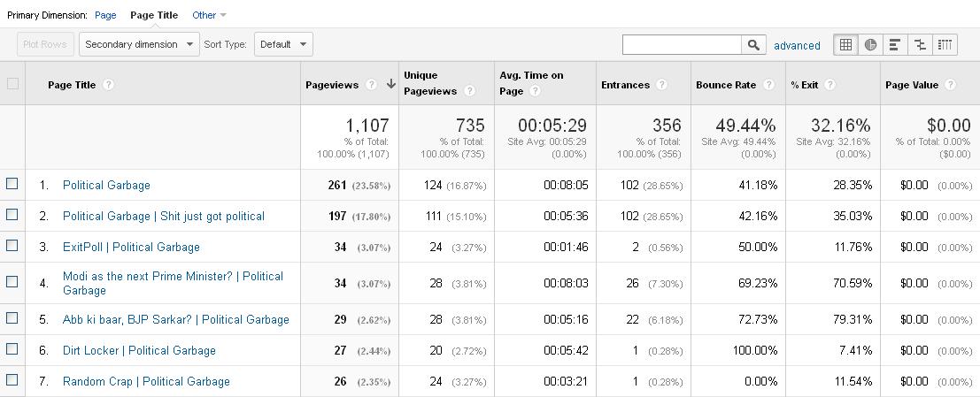Switch to the pie chart percentage view
This screenshot has width=980, height=397.
[870, 45]
